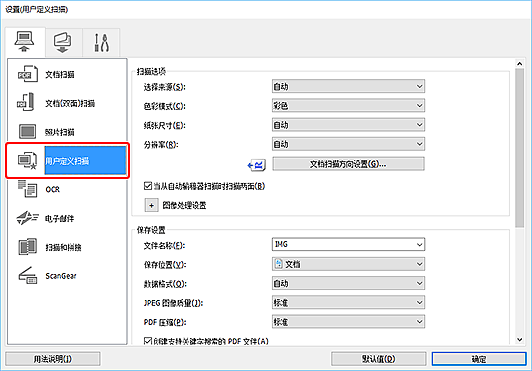Open the JPEG 图像质量 dropdown
Image resolution: width=532 pixels, height=371 pixels.
[x=348, y=302]
